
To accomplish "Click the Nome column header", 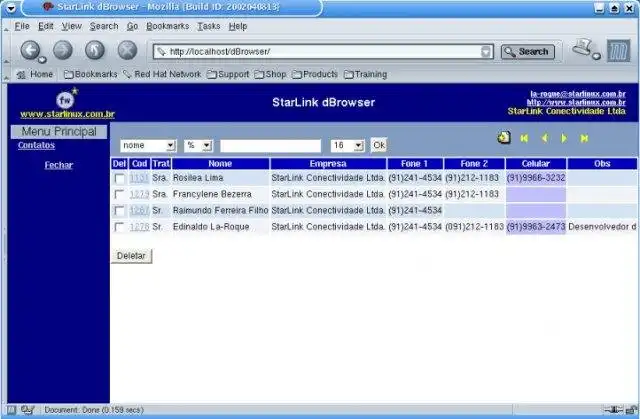I will (220, 164).
